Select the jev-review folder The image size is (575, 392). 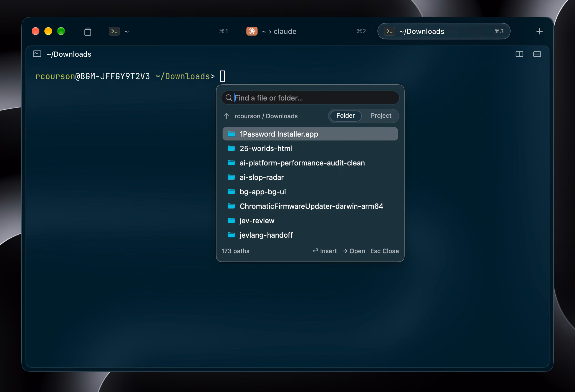tap(310, 220)
